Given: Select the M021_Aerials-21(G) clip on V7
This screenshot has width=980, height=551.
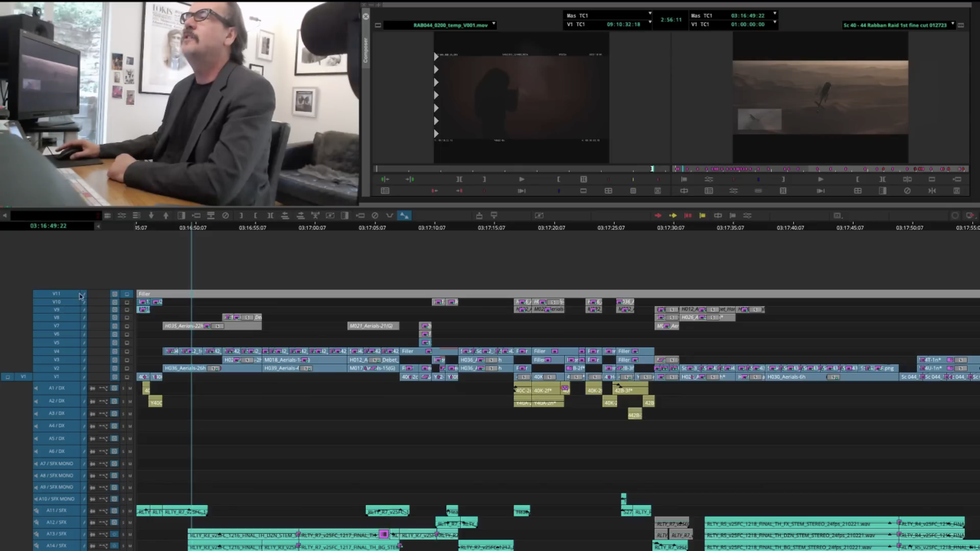Looking at the screenshot, I should [x=373, y=326].
